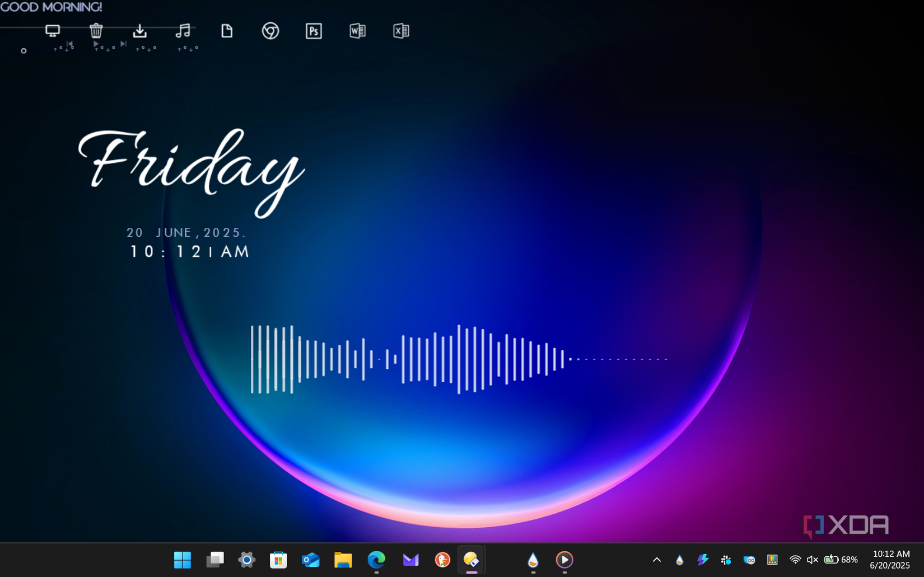The width and height of the screenshot is (924, 577).
Task: Skip to the next track
Action: coord(124,43)
